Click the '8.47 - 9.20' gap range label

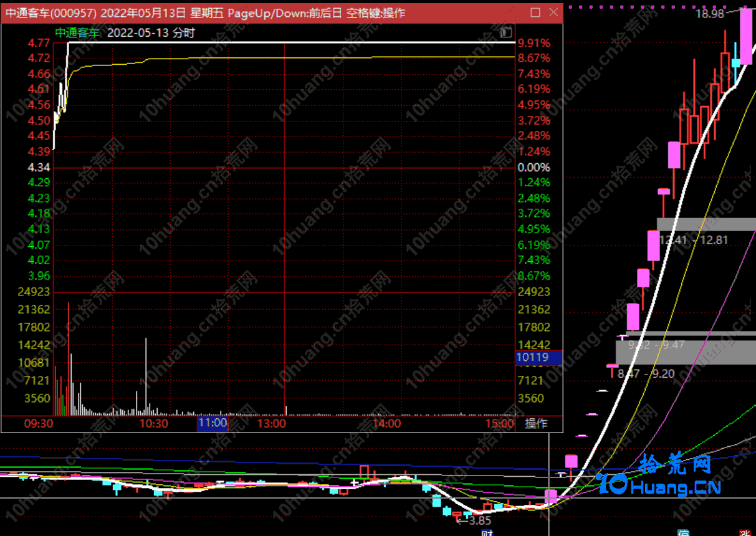(x=646, y=374)
